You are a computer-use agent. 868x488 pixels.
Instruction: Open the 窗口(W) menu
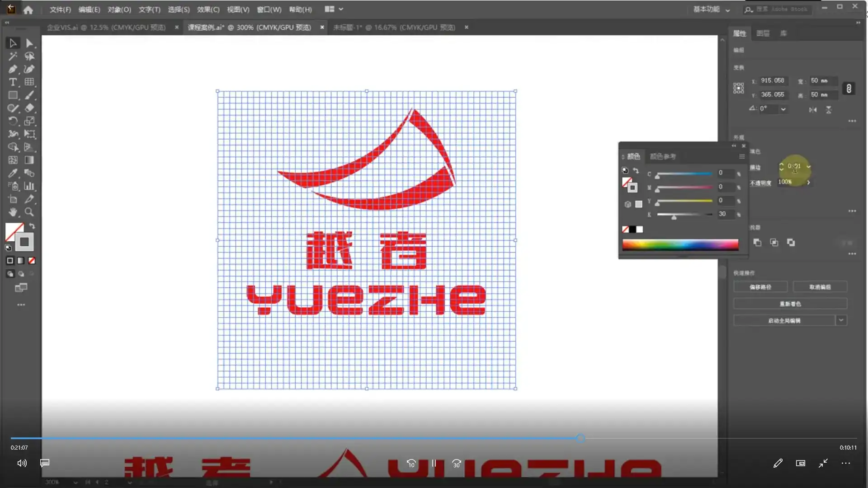[269, 9]
